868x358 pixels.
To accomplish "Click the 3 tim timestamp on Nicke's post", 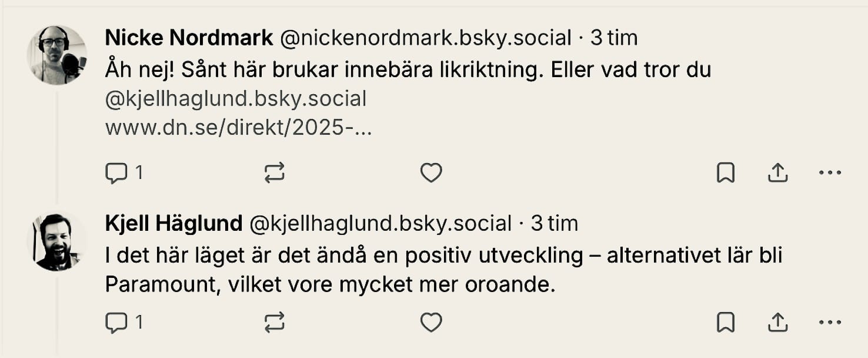I will pos(614,38).
